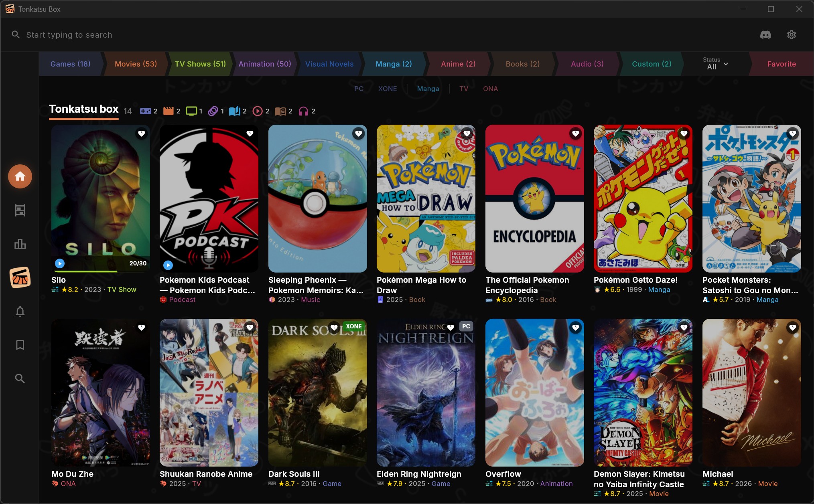This screenshot has height=504, width=814.
Task: Filter by XONE platform link
Action: click(x=388, y=89)
